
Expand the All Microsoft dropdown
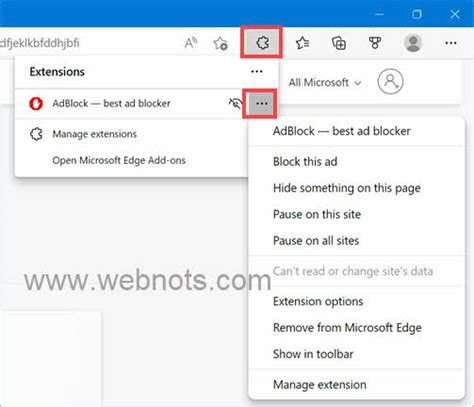[x=325, y=82]
